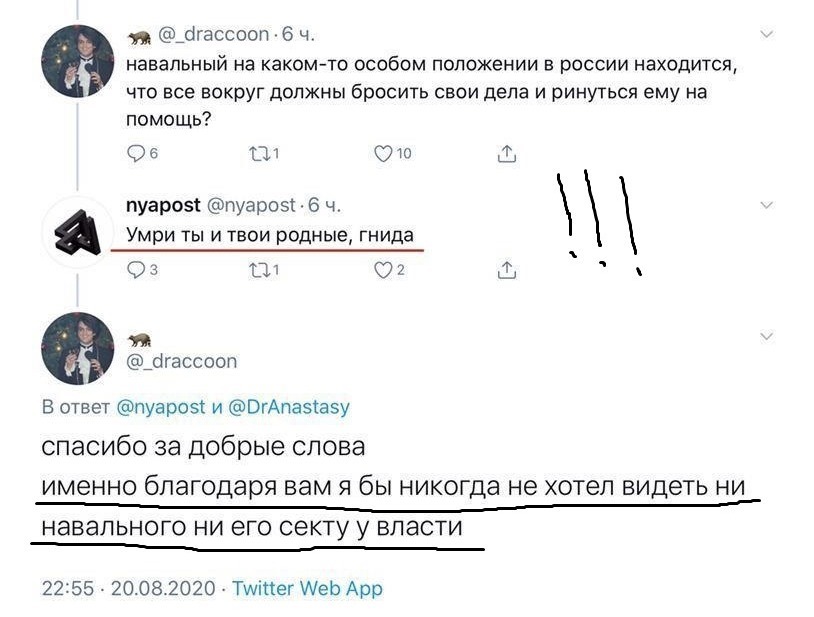Click the @_draccoon handle in the bottom tweet

click(183, 361)
